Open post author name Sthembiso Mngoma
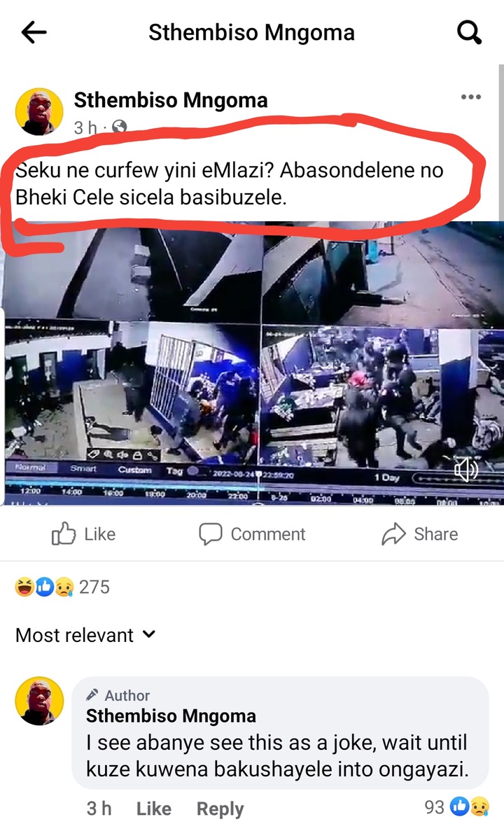The height and width of the screenshot is (831, 504). 171,100
